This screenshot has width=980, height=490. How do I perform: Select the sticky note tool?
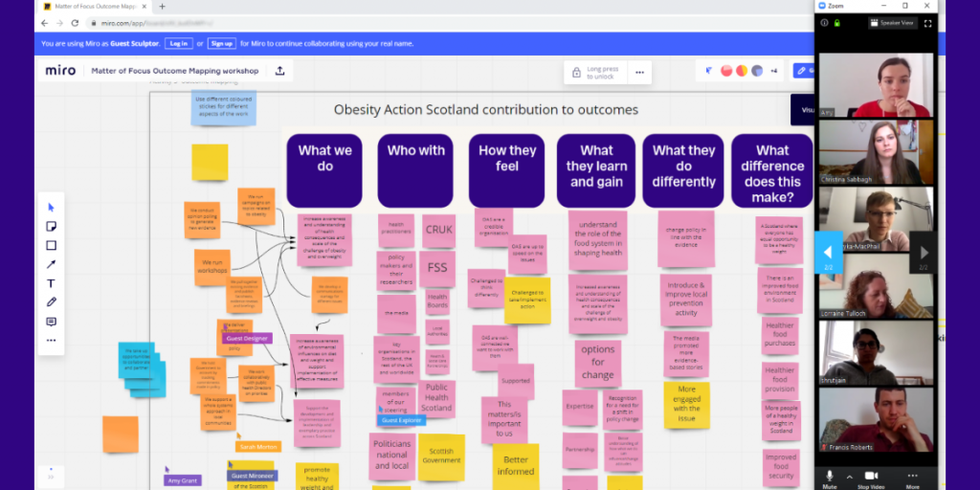(x=52, y=226)
